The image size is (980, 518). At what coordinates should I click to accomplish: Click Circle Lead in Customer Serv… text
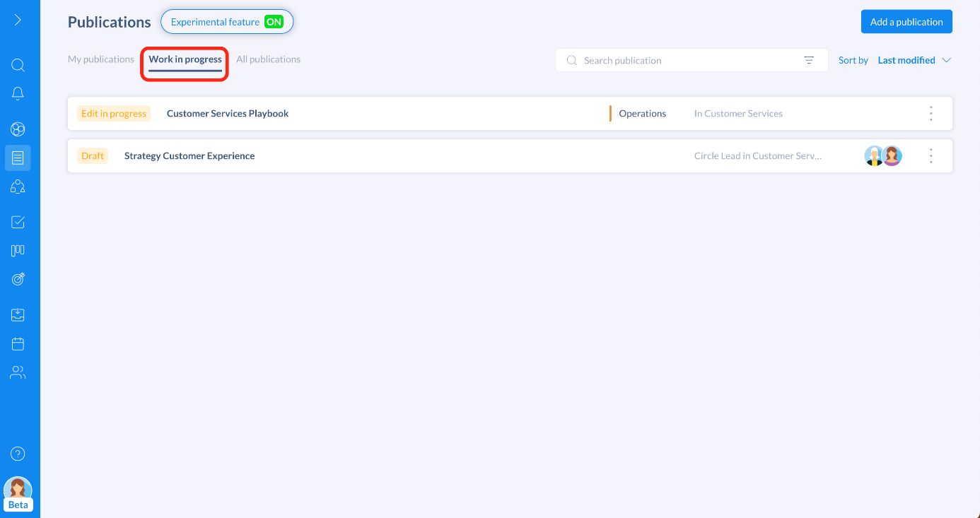pyautogui.click(x=758, y=155)
